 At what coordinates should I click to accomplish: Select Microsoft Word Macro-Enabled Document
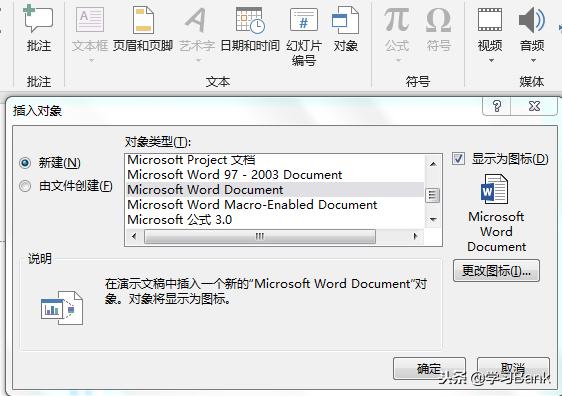pyautogui.click(x=275, y=205)
